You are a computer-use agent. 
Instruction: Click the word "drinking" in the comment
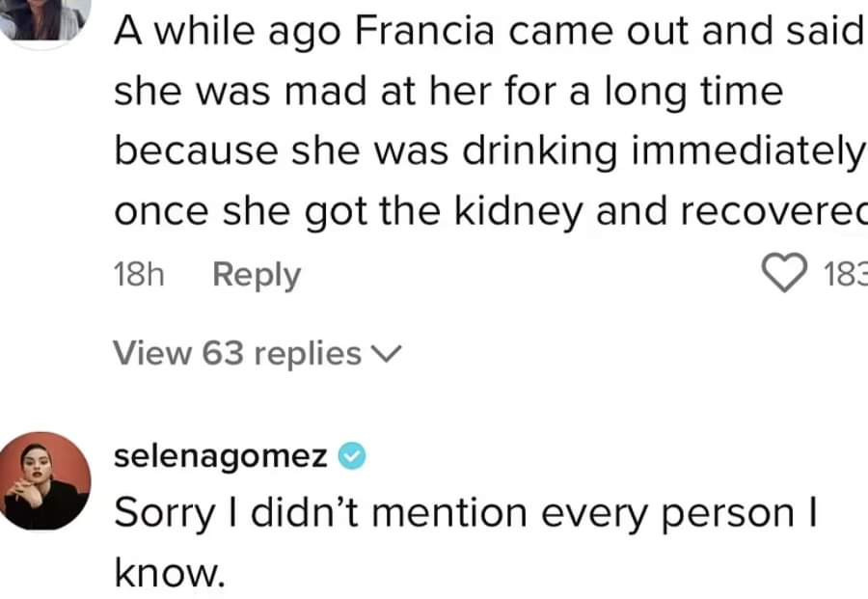pos(540,151)
